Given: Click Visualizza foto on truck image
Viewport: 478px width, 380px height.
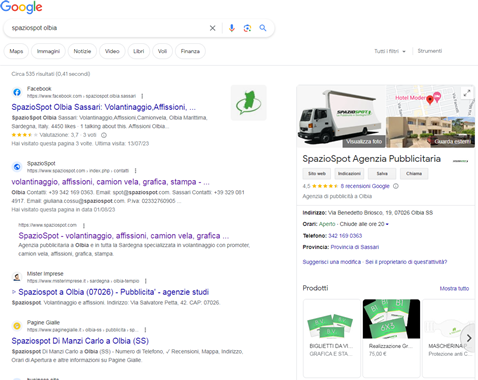Looking at the screenshot, I should point(364,141).
